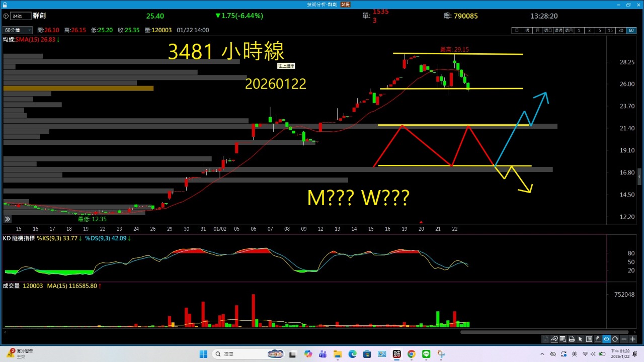Open Microsoft Teams on the taskbar
Image resolution: width=644 pixels, height=362 pixels.
323,354
